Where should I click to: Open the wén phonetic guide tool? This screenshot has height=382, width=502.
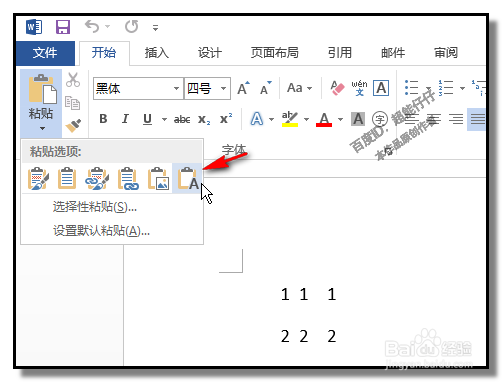click(359, 88)
